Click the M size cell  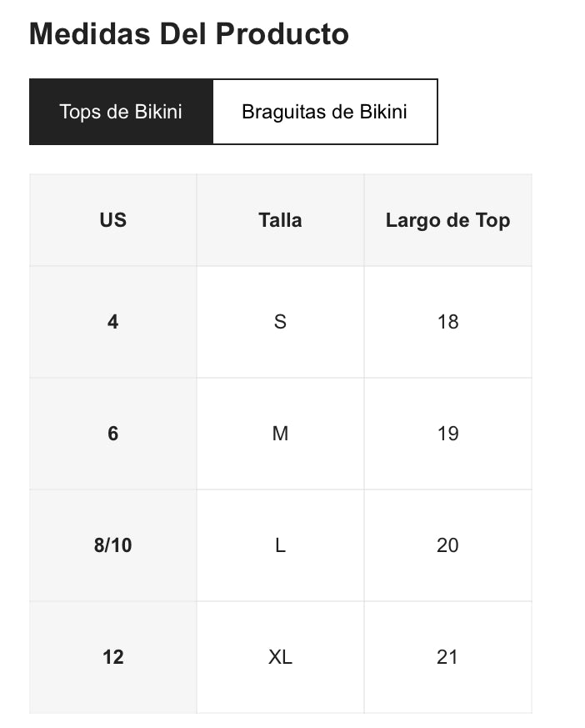(280, 434)
